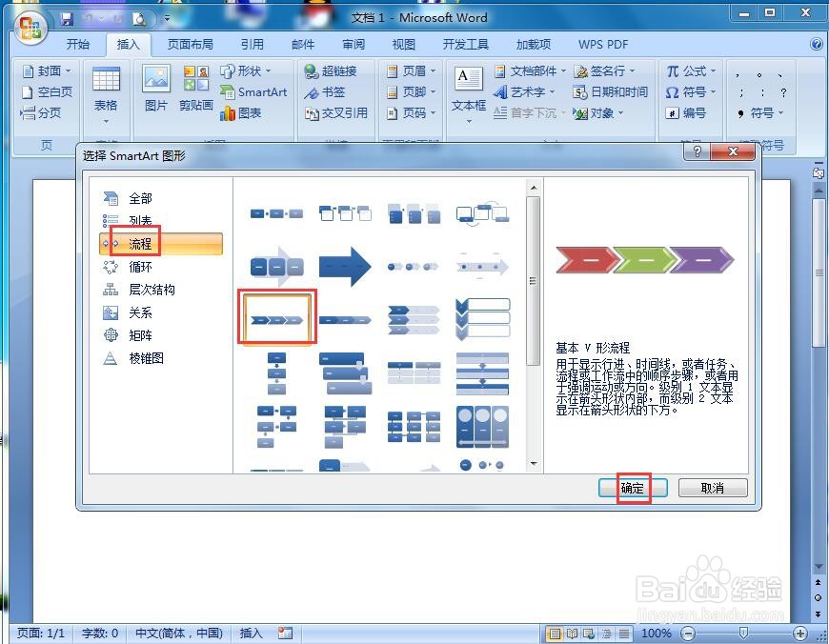Image resolution: width=829 pixels, height=644 pixels.
Task: Switch to Full Screen Reading view
Action: 572,633
